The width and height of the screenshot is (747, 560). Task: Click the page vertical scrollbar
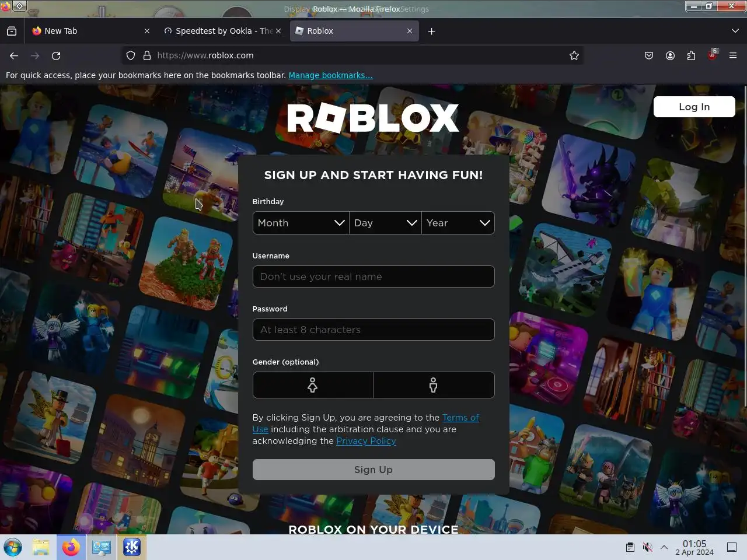(x=745, y=245)
